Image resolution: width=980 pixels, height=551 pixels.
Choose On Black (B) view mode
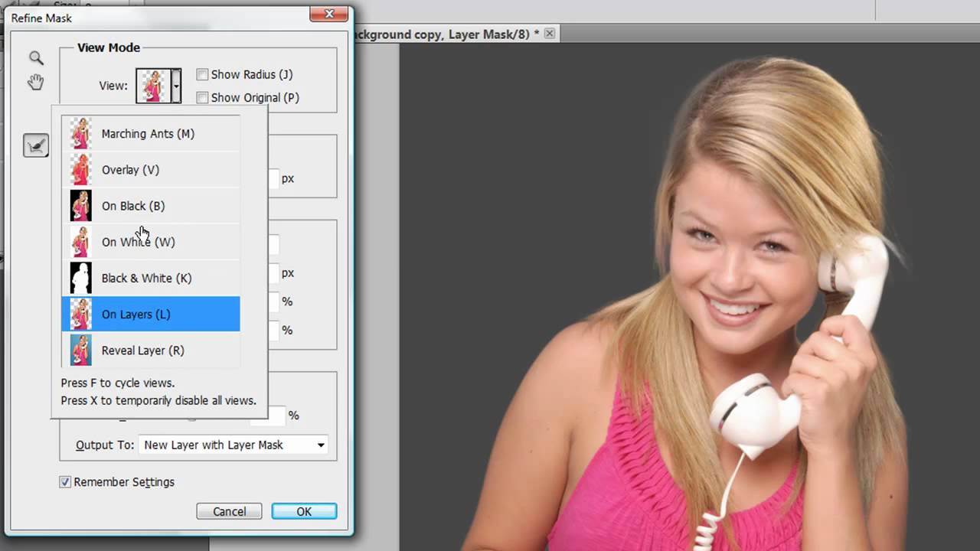coord(151,205)
